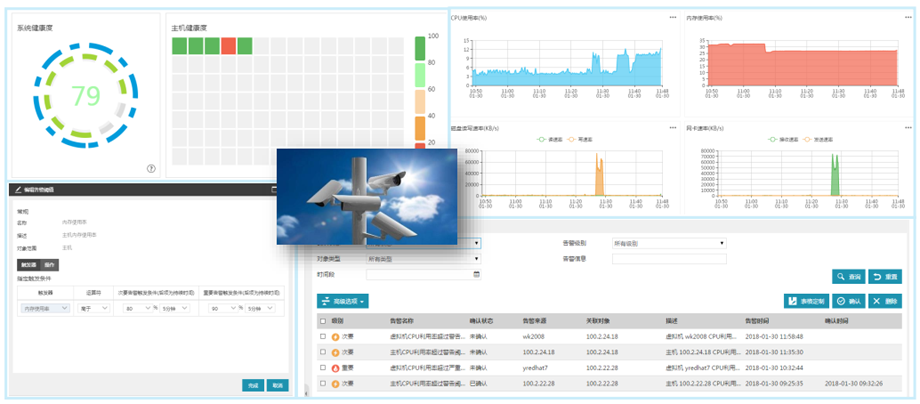Select the 触发器 tab in rule editor
Screen dimensions: 920x404
(26, 264)
